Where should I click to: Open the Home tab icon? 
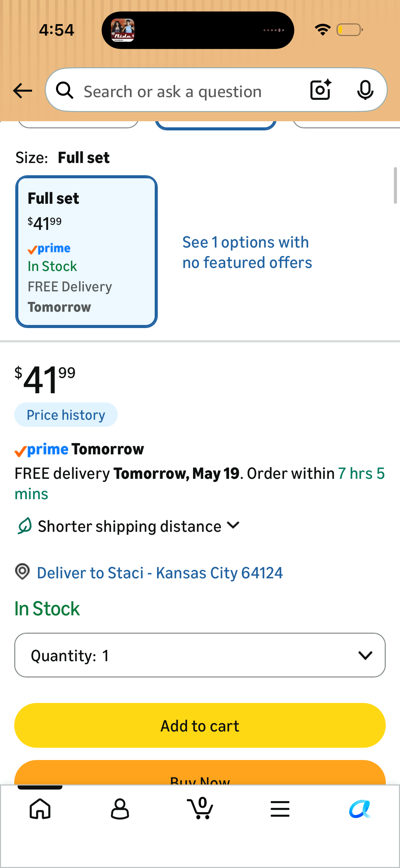click(x=40, y=809)
